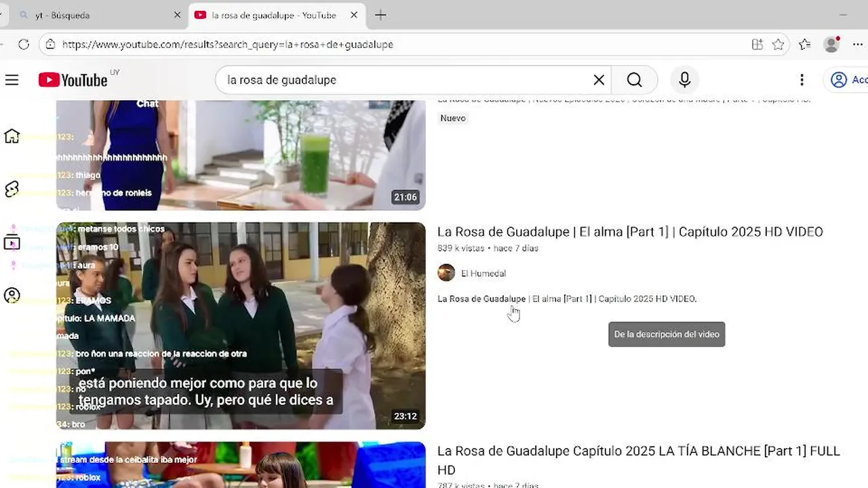The height and width of the screenshot is (488, 868).
Task: Open the browser settings and more menu
Action: coord(858,45)
